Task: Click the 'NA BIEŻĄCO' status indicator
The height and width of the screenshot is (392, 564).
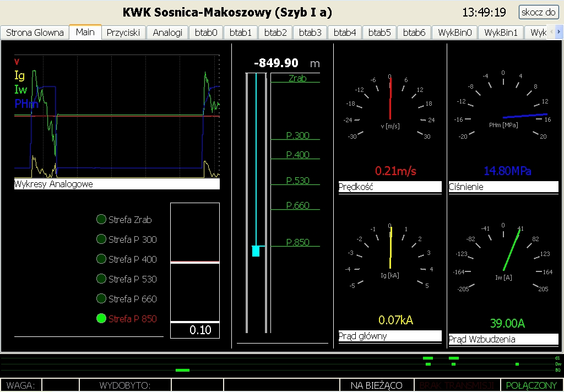Action: click(x=377, y=385)
